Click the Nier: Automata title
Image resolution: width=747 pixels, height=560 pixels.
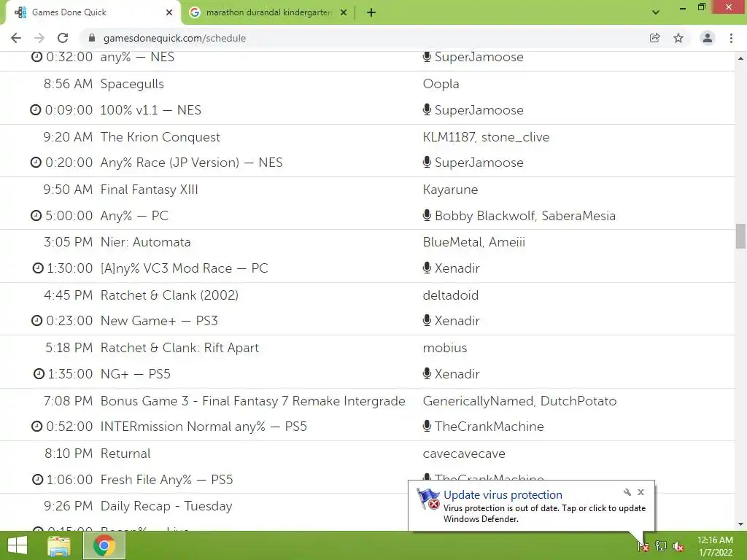[x=145, y=242]
